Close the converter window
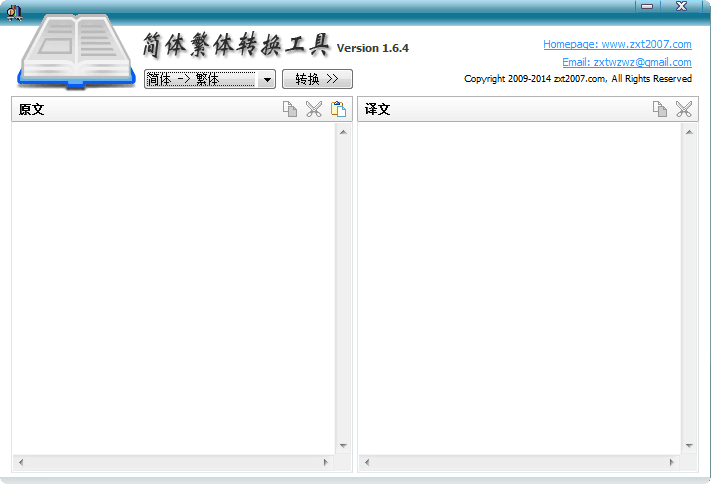The height and width of the screenshot is (484, 711). coord(682,6)
